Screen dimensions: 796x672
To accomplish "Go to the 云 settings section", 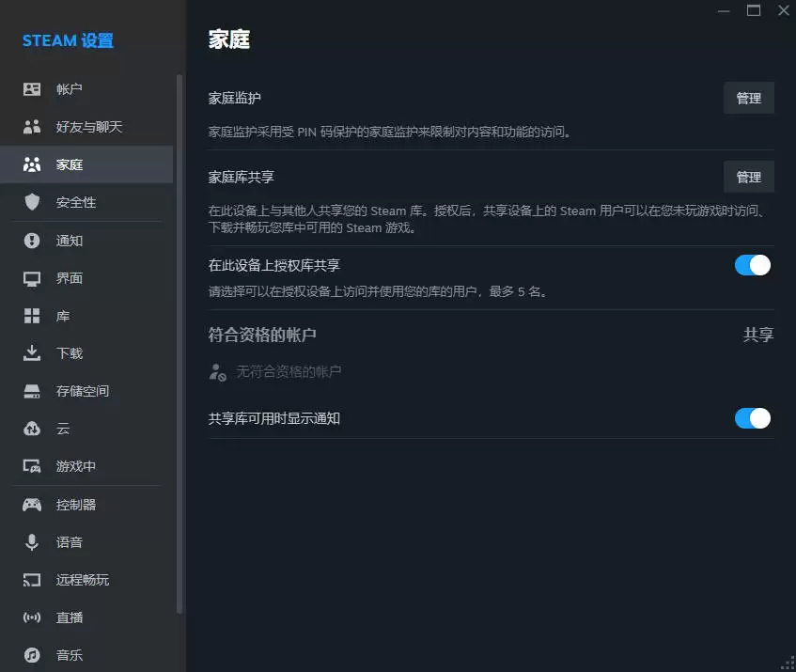I will pos(63,429).
